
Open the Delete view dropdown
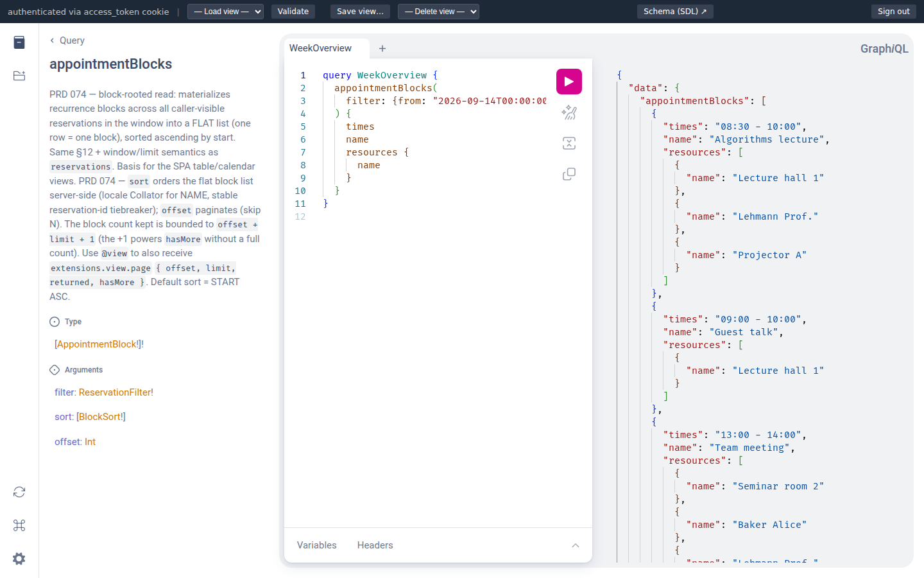438,12
